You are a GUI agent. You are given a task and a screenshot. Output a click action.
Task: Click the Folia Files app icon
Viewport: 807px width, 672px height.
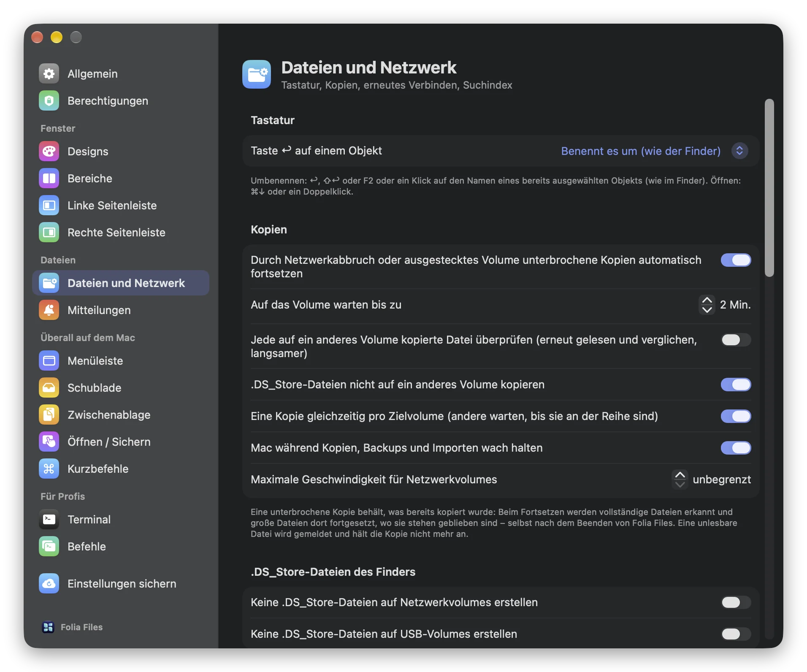[x=48, y=627]
